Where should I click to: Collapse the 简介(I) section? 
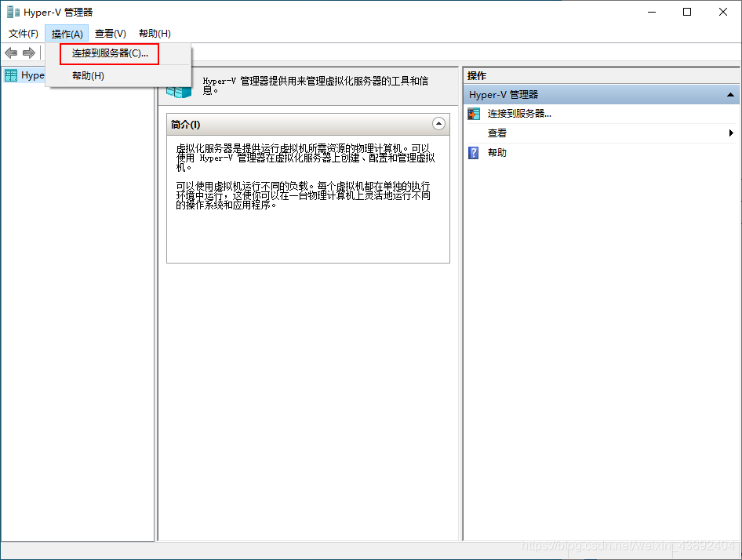click(x=438, y=124)
